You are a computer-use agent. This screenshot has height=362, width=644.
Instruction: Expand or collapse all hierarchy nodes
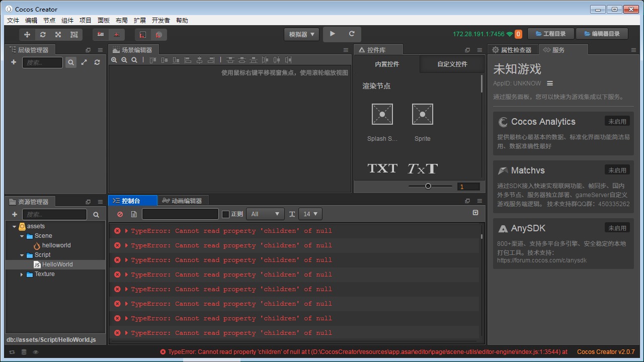pyautogui.click(x=84, y=62)
